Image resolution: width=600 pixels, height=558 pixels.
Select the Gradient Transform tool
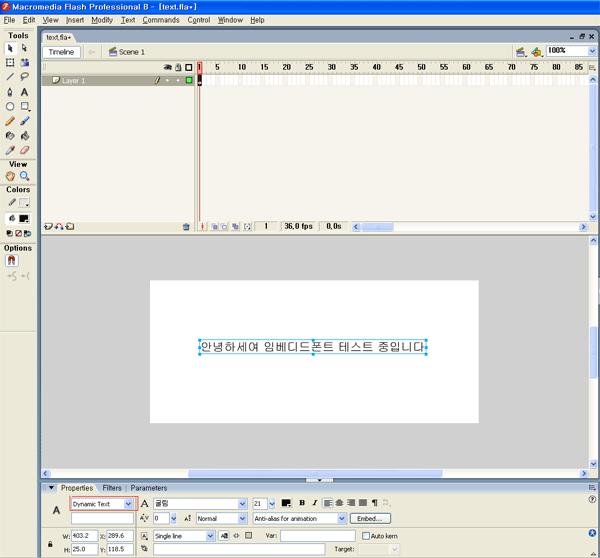point(24,62)
